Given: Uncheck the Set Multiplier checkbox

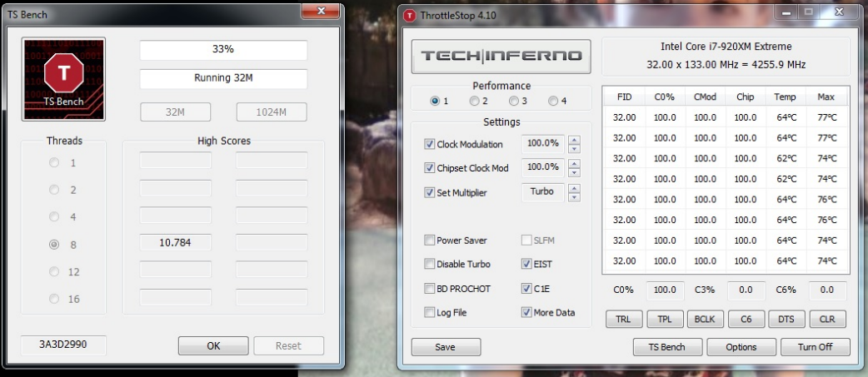Looking at the screenshot, I should point(429,193).
